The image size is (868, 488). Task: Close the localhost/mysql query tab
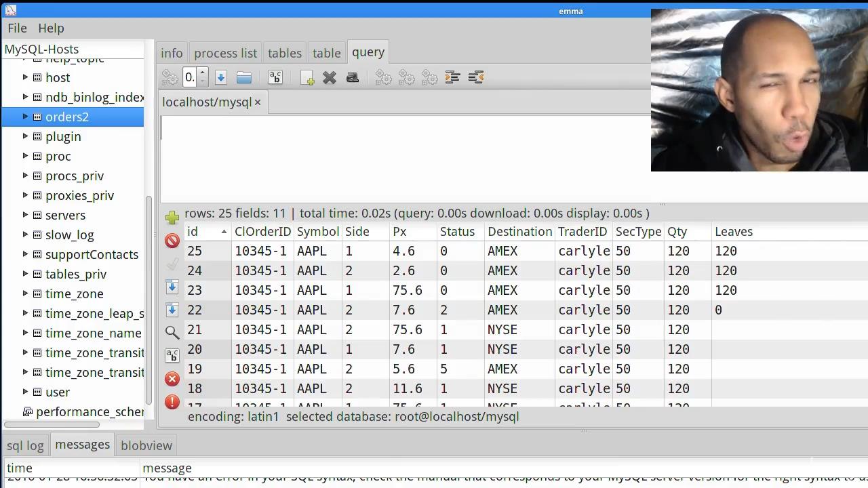tap(258, 102)
